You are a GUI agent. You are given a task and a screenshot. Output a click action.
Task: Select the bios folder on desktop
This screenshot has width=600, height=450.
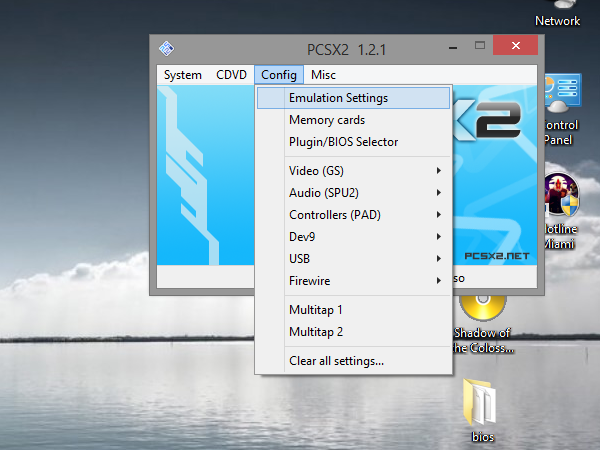(483, 410)
